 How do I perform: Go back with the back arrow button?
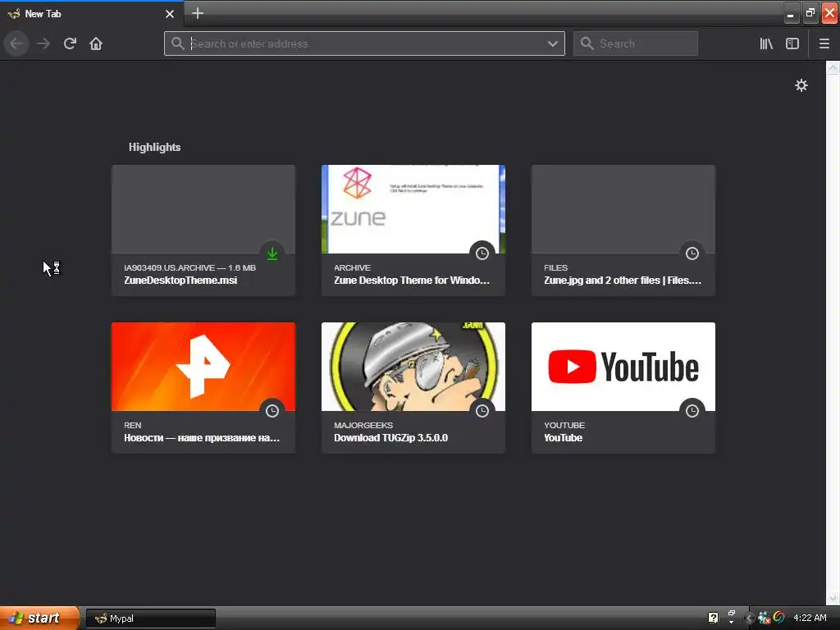pos(16,43)
